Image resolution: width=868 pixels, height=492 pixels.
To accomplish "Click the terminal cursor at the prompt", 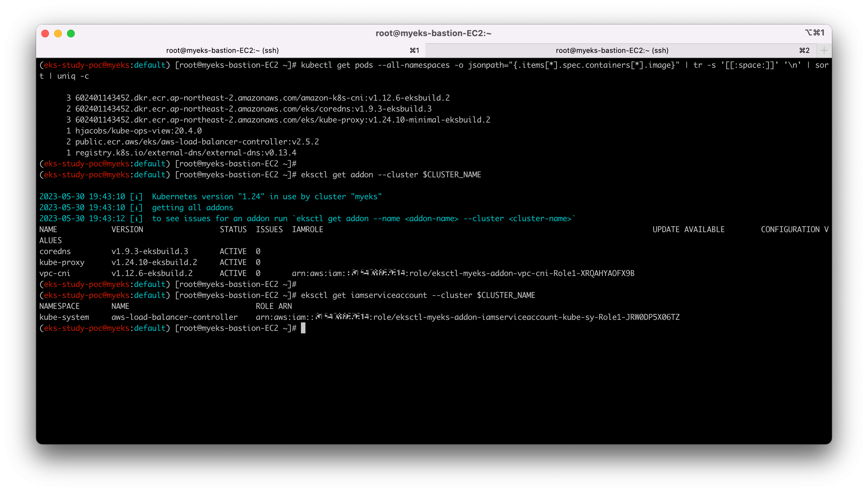I will [x=303, y=328].
